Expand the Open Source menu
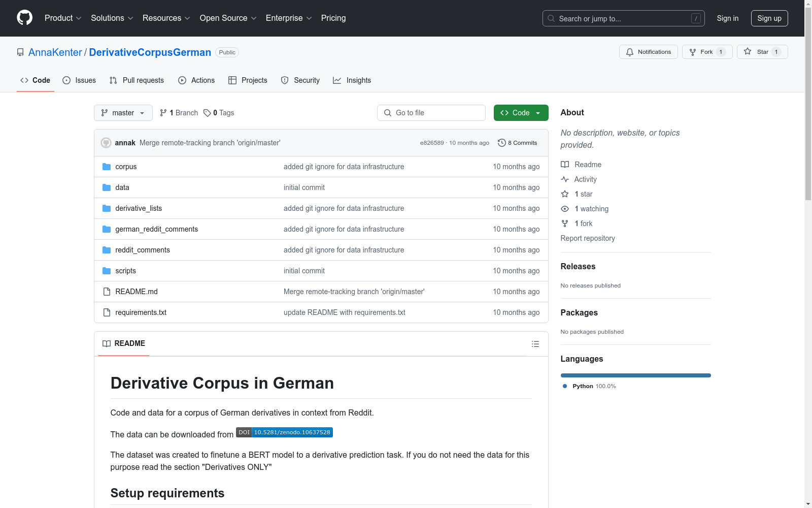This screenshot has width=812, height=508. pyautogui.click(x=228, y=18)
